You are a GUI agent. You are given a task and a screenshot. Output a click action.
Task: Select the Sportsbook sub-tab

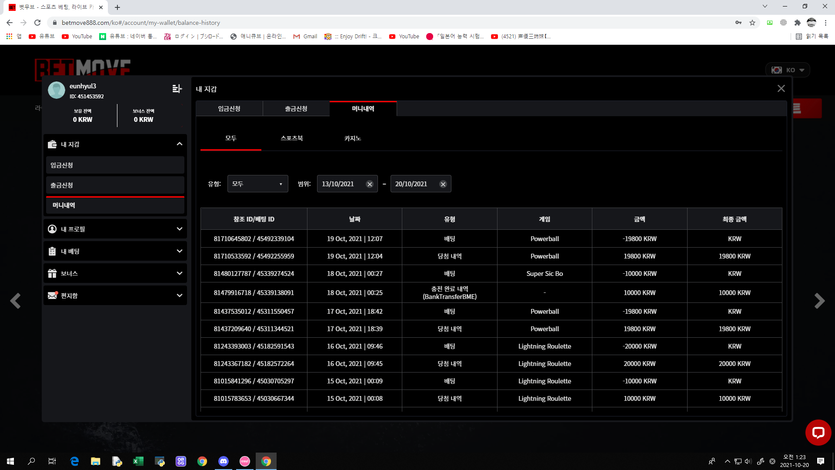click(x=292, y=138)
